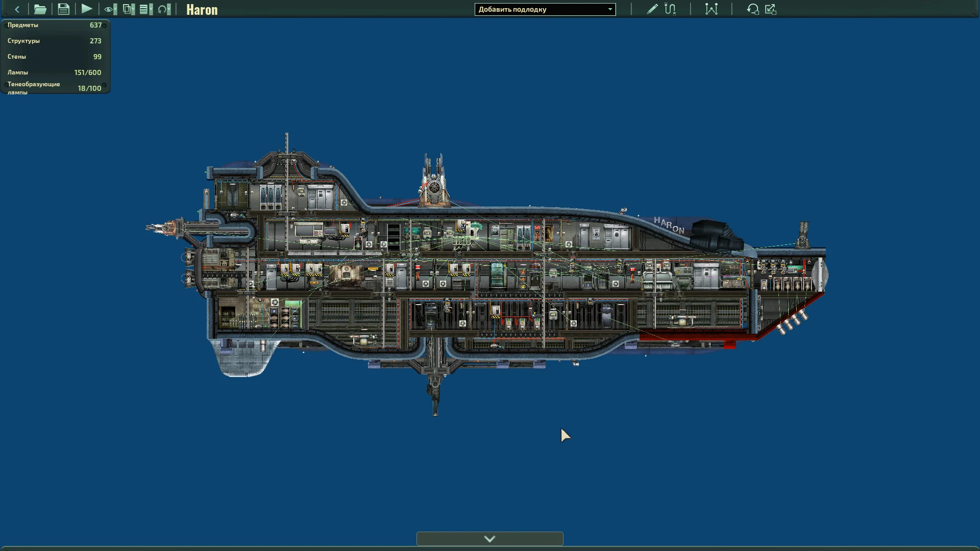980x551 pixels.
Task: Select the 'Тенеобразующие лампы' stat row
Action: (x=54, y=88)
